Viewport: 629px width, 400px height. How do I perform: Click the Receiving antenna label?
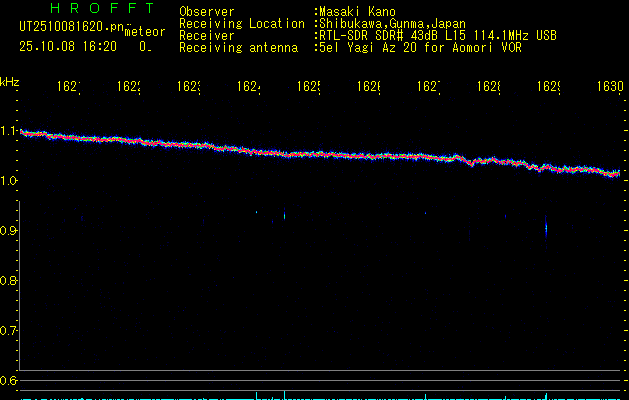coord(238,47)
